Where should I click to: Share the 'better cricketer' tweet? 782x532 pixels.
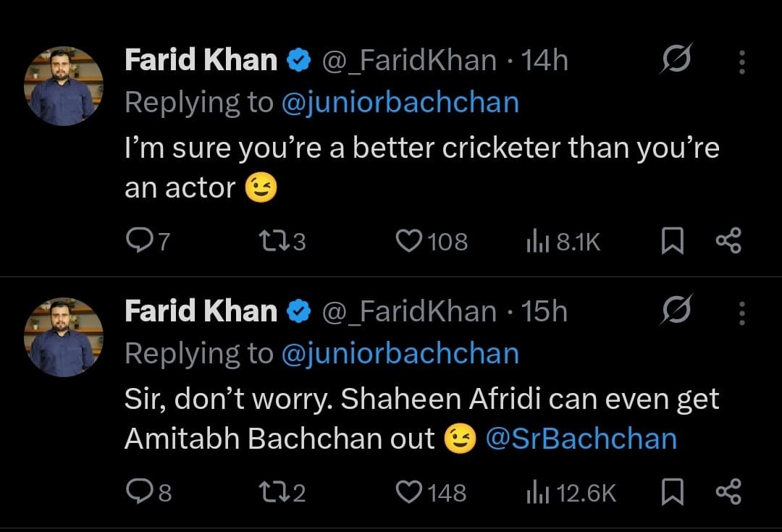(728, 242)
